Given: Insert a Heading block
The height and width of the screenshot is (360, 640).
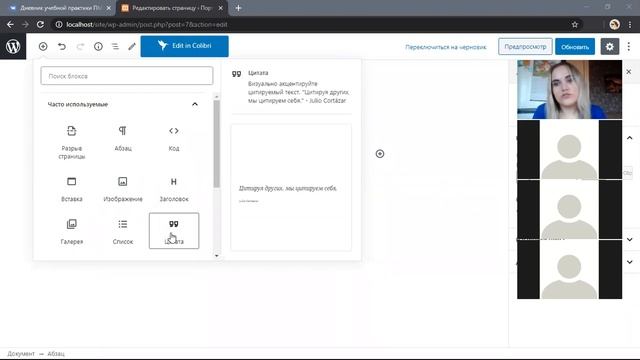Looking at the screenshot, I should (174, 189).
